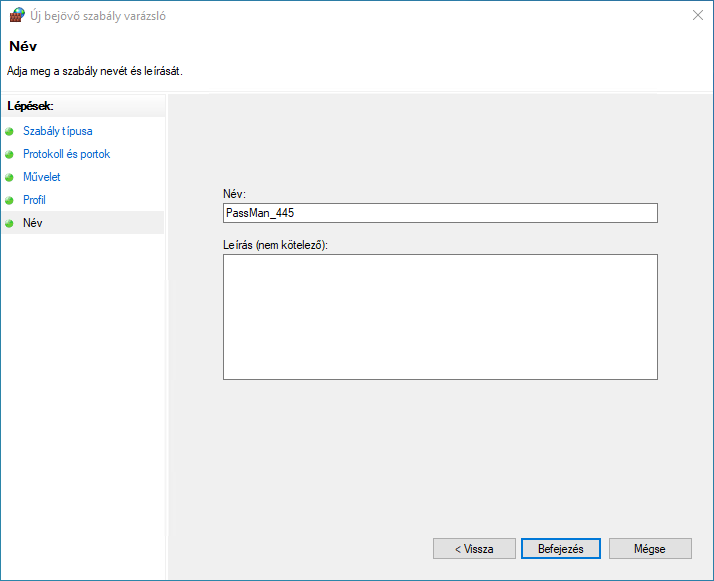Click into the Név text field containing PassMan_445
The width and height of the screenshot is (714, 581).
coord(440,213)
